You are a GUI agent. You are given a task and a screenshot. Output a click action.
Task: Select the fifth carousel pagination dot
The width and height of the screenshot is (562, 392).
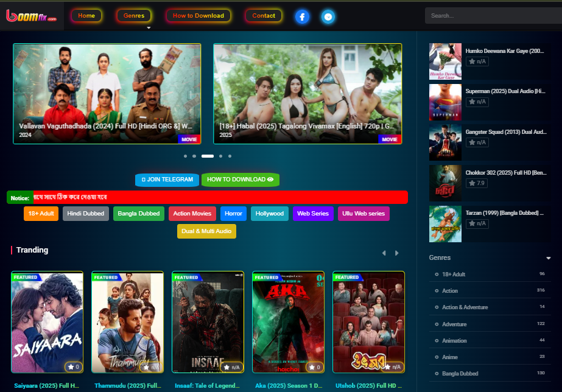230,156
